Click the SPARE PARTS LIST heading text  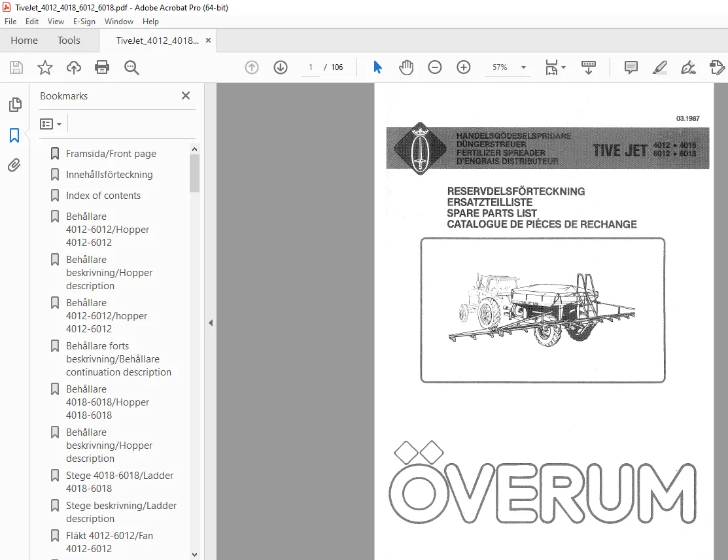coord(492,213)
